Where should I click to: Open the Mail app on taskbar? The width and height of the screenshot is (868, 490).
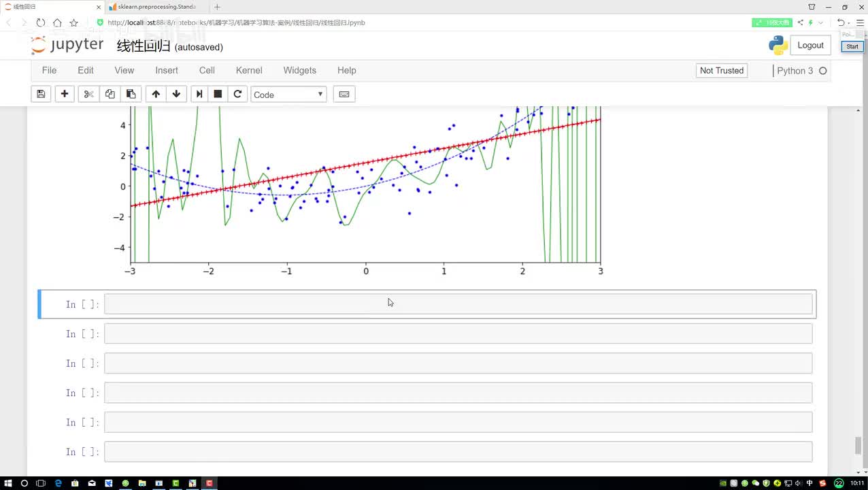pos(92,483)
